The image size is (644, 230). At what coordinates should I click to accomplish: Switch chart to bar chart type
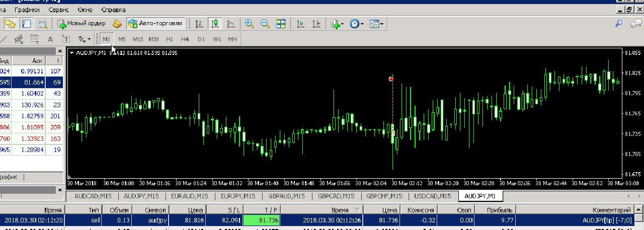[199, 23]
